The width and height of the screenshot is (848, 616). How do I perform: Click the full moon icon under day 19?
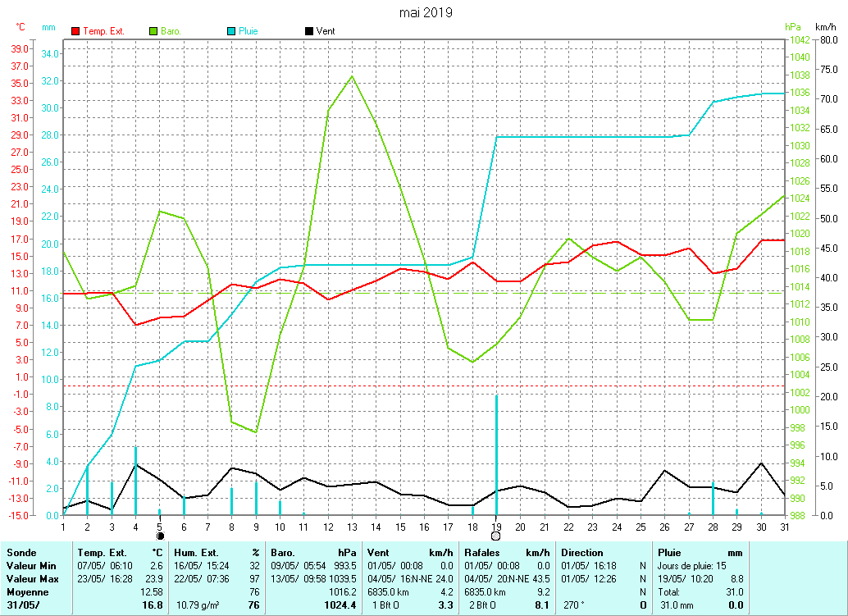pos(496,536)
